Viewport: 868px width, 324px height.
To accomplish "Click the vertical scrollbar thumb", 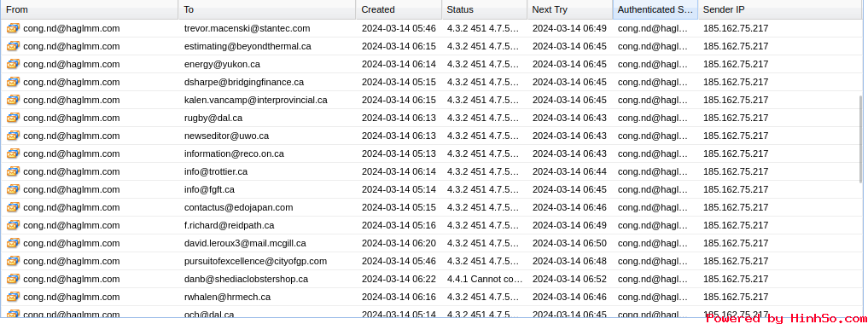I will click(860, 139).
